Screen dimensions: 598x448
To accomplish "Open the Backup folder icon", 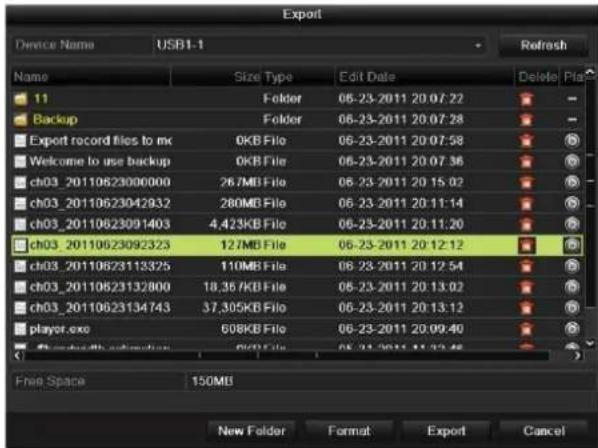I will [x=21, y=120].
